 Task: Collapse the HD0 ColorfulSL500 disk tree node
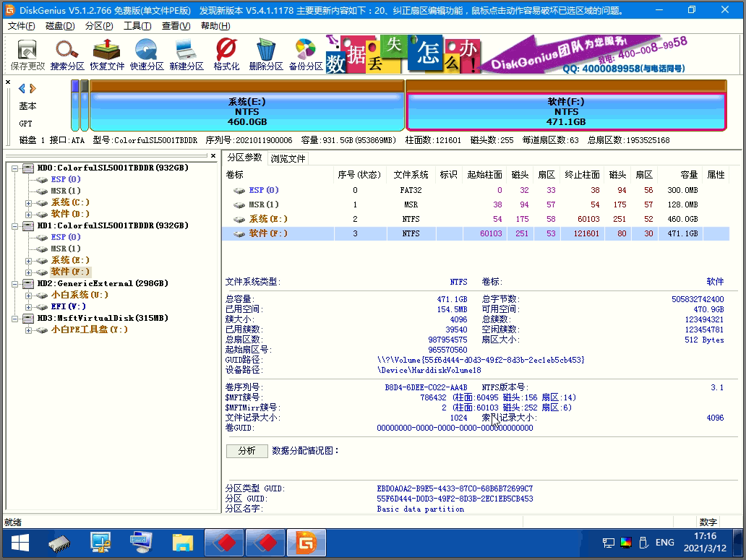15,168
